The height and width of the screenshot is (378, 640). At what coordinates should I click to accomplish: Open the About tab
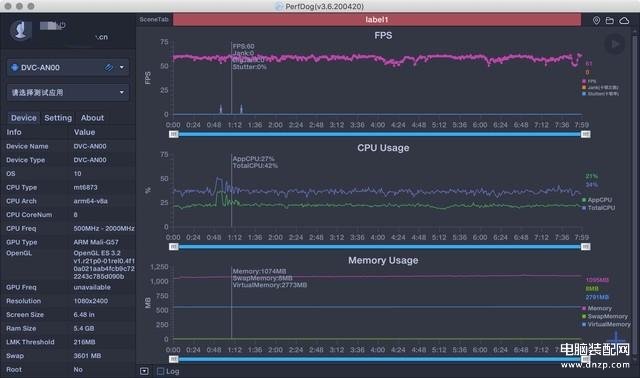click(x=92, y=118)
